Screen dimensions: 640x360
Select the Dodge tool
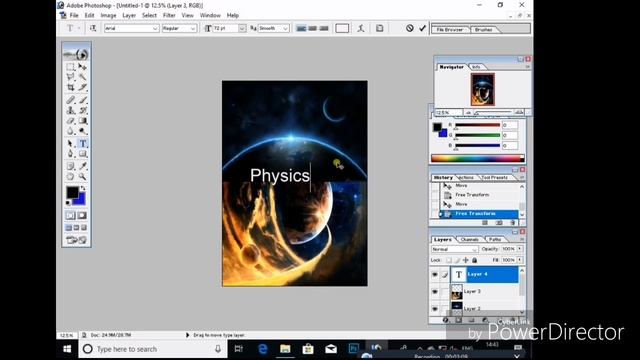(82, 131)
